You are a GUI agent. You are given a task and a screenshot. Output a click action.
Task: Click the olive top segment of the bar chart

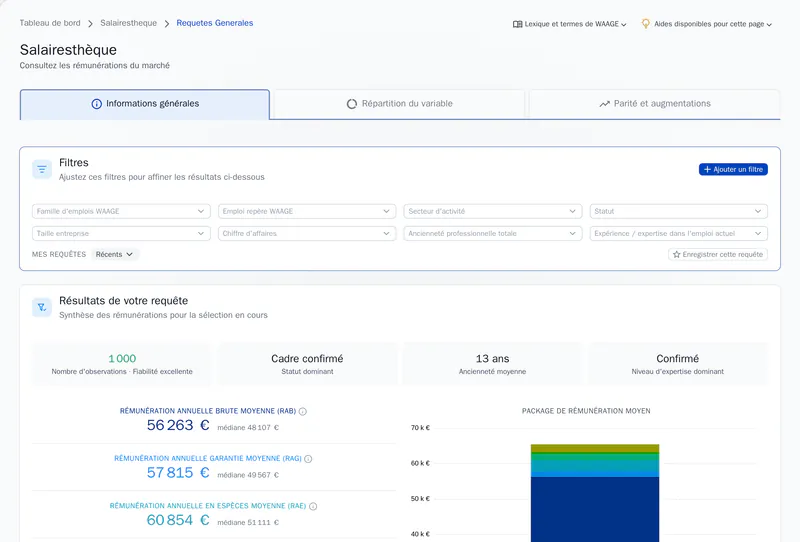[x=595, y=448]
